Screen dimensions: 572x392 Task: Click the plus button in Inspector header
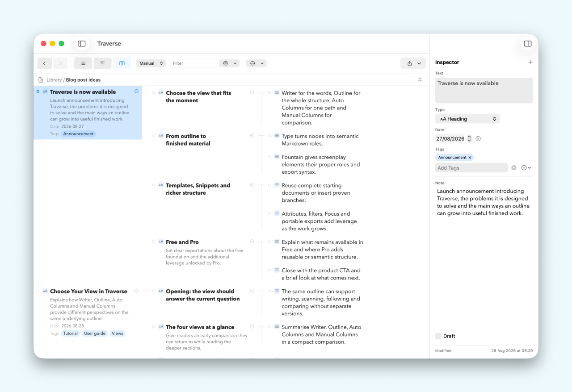point(530,63)
